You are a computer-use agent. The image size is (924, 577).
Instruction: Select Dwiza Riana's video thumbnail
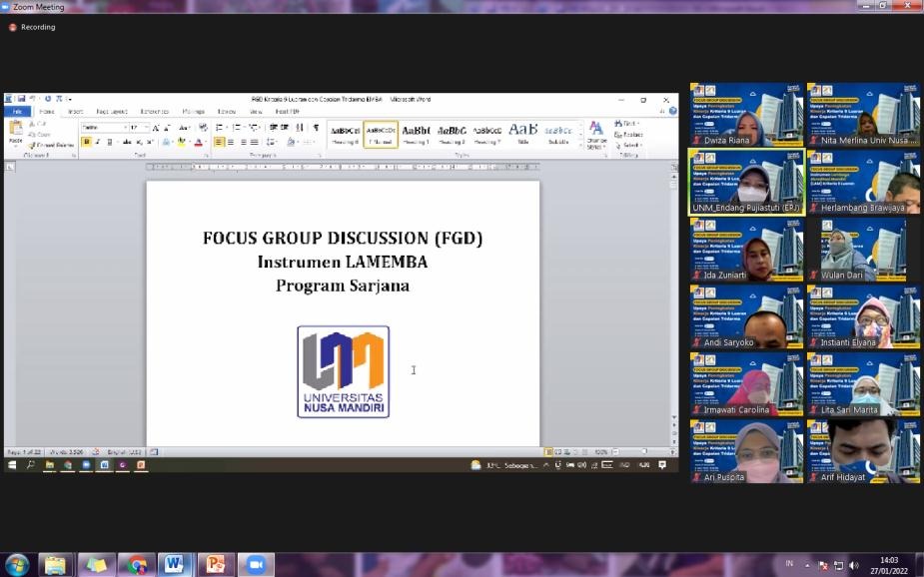point(746,116)
